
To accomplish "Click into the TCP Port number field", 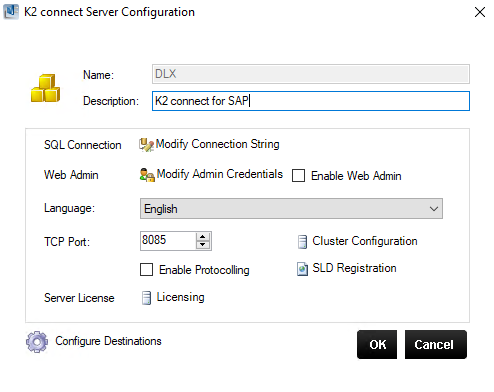I will (168, 241).
